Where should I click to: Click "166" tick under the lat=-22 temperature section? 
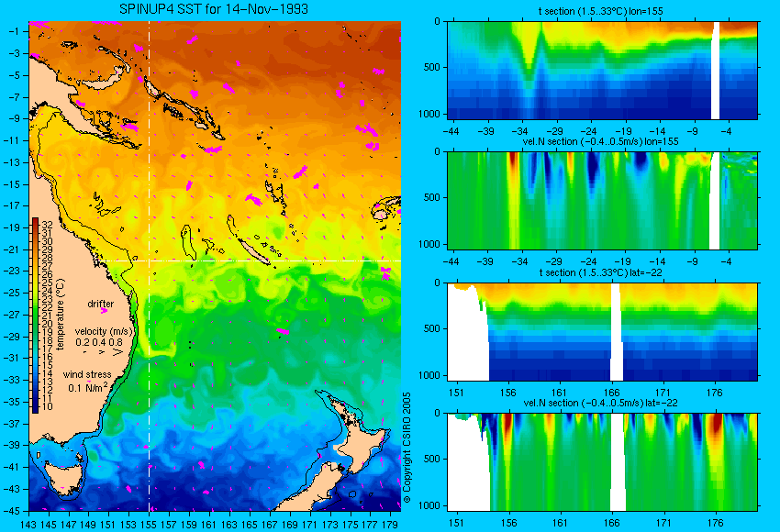coord(611,393)
